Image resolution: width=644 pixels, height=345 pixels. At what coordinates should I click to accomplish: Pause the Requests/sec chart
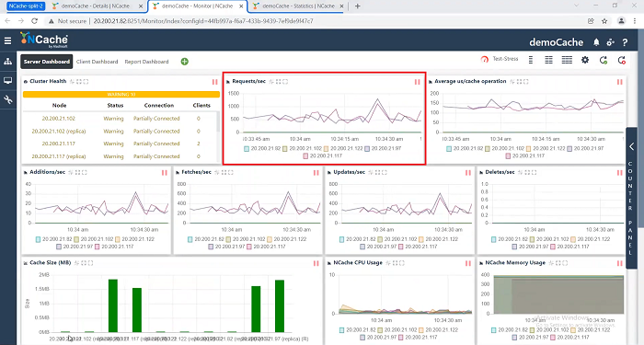pos(418,82)
